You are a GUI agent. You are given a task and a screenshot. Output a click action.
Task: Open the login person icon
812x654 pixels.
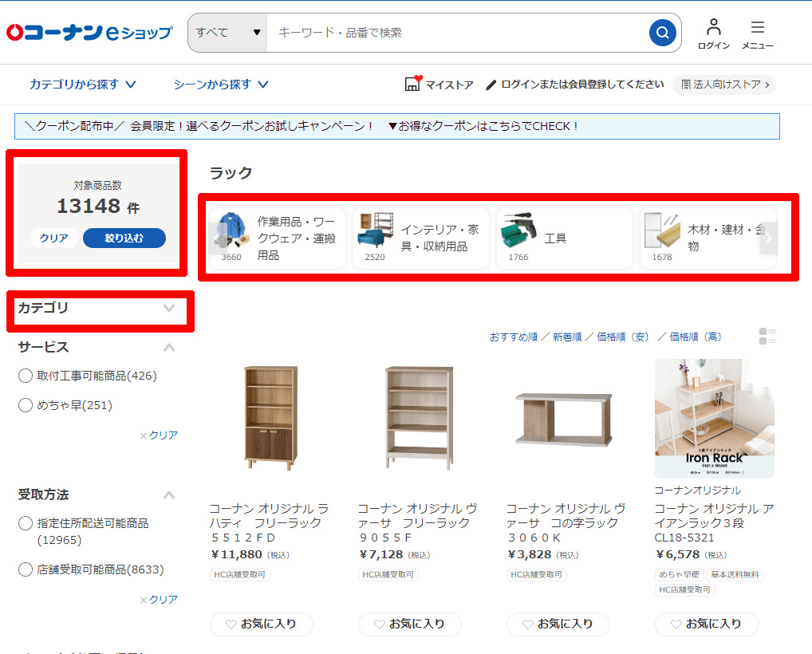pos(713,27)
